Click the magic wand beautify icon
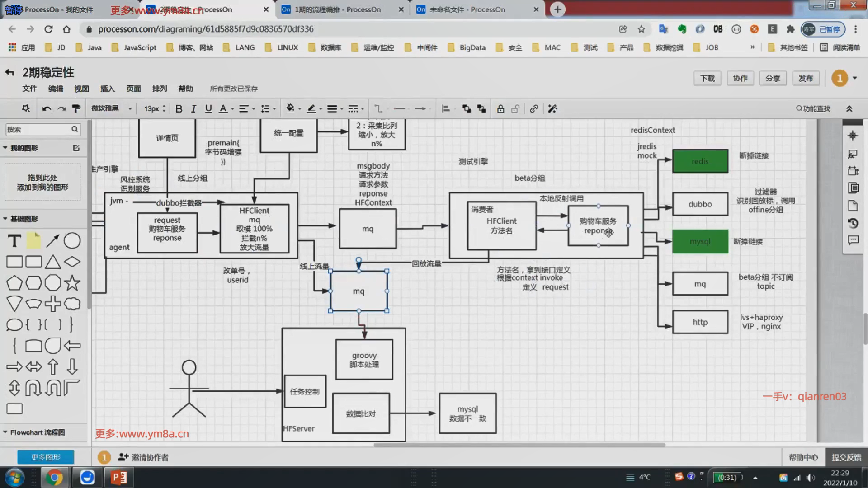 coord(552,109)
